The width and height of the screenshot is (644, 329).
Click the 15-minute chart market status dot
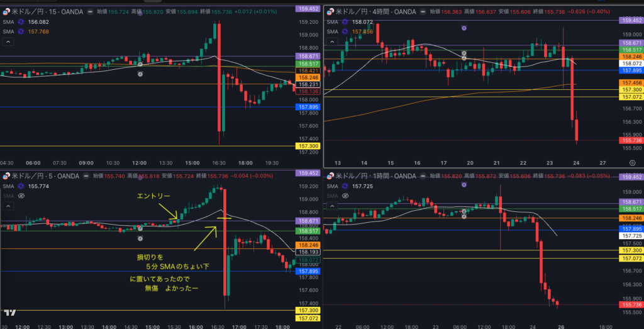pos(90,11)
